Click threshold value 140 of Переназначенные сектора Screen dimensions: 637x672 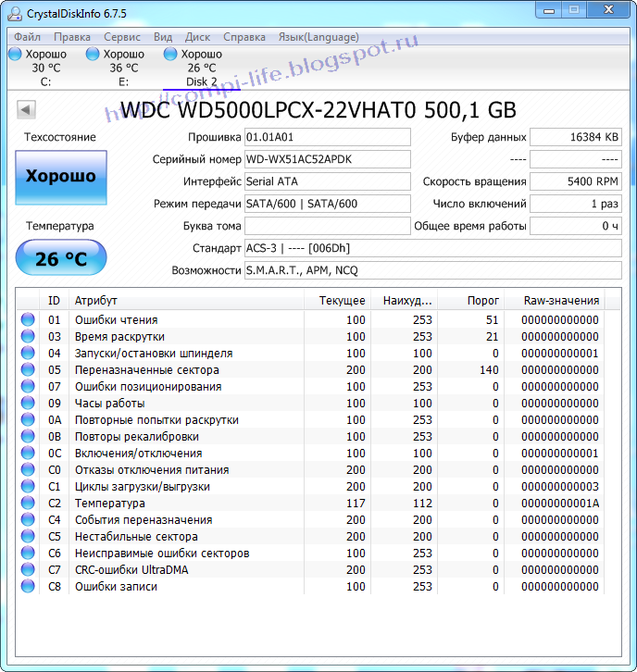pos(489,370)
